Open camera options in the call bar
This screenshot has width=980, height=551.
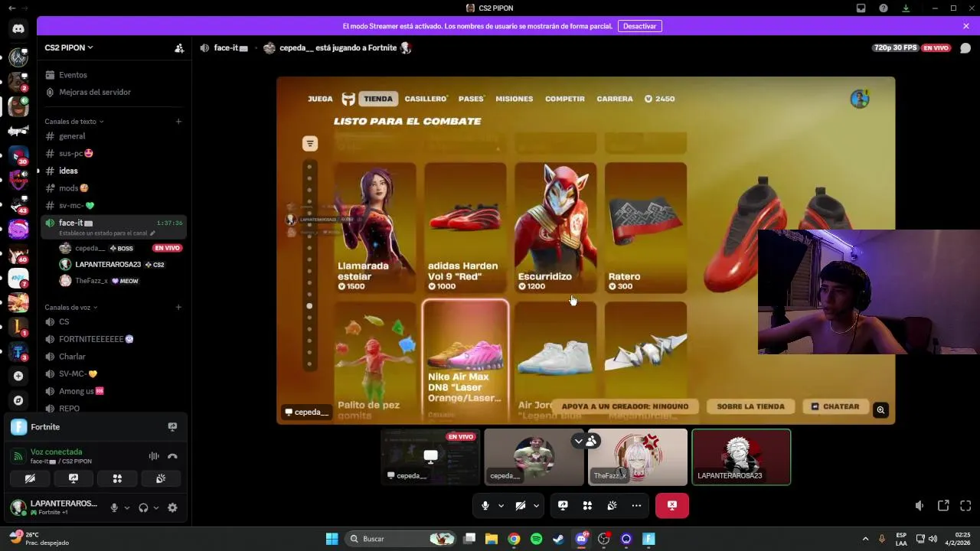[536, 505]
